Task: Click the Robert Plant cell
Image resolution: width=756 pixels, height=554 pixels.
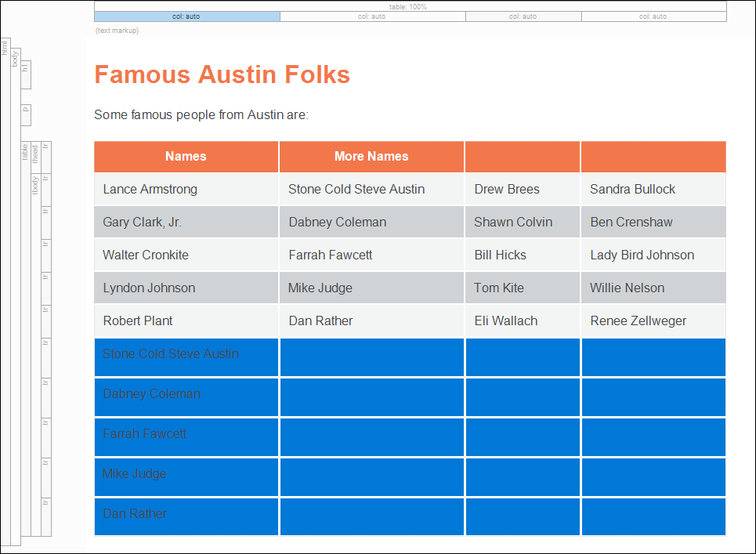Action: point(186,320)
